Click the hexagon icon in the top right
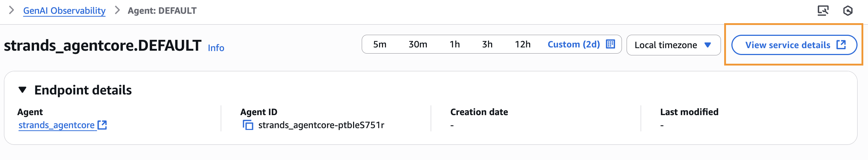Screen dimensions: 868x160 pyautogui.click(x=848, y=10)
